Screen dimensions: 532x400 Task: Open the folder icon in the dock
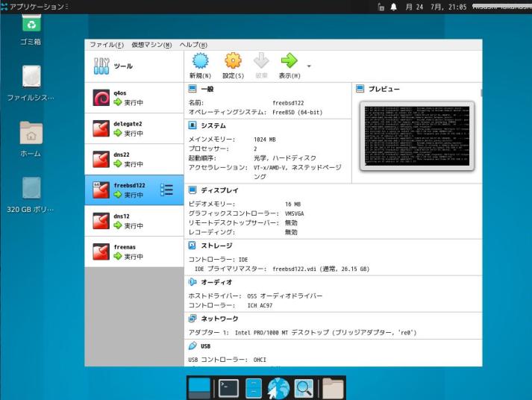[x=333, y=388]
